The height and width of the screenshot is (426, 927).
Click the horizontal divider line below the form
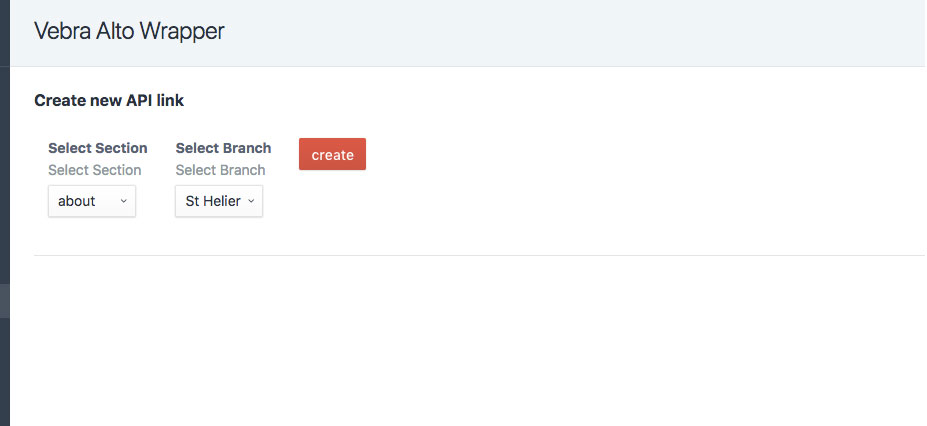(480, 255)
